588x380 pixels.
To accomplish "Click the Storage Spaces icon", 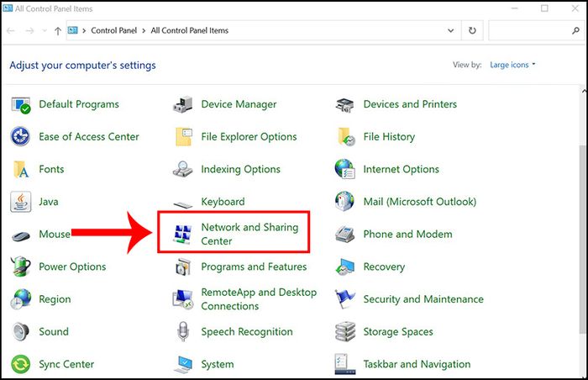I will coord(345,331).
